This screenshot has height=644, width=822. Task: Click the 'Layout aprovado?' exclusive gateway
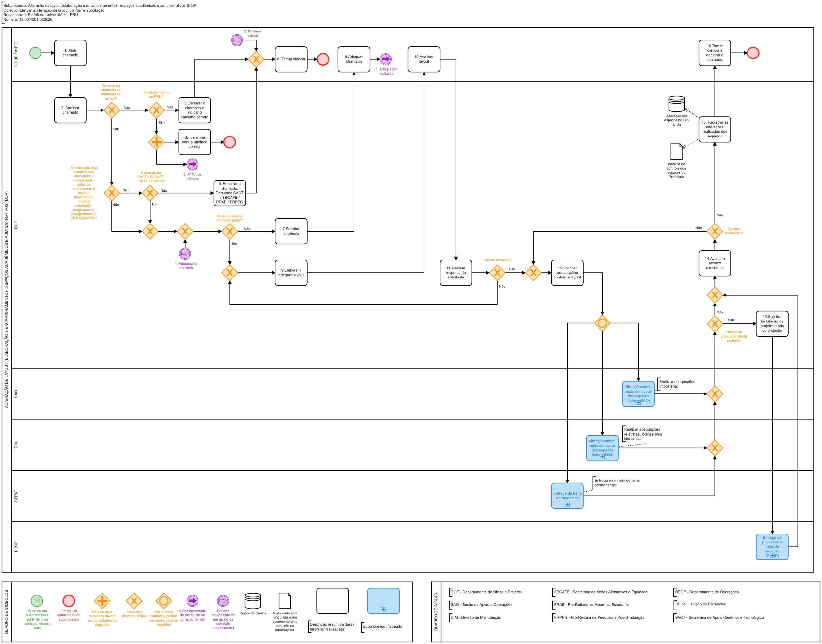point(497,273)
